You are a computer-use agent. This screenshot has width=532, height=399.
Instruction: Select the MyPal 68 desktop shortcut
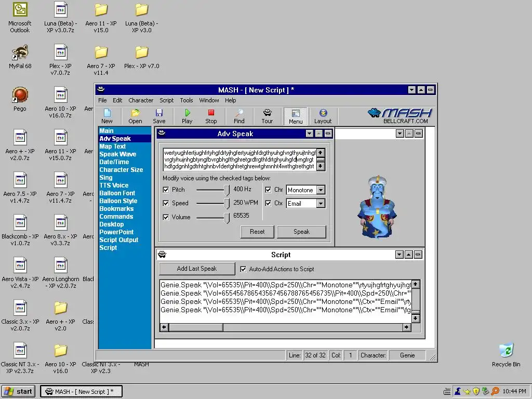20,57
